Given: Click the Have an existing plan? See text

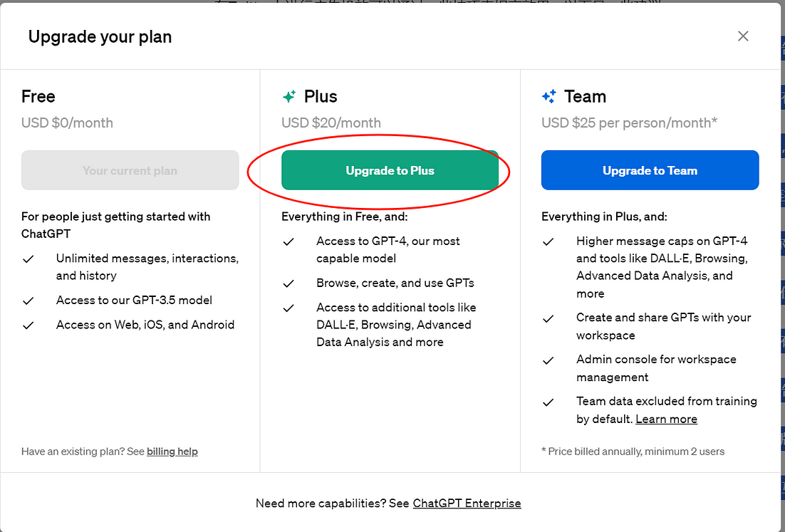Looking at the screenshot, I should coord(83,452).
